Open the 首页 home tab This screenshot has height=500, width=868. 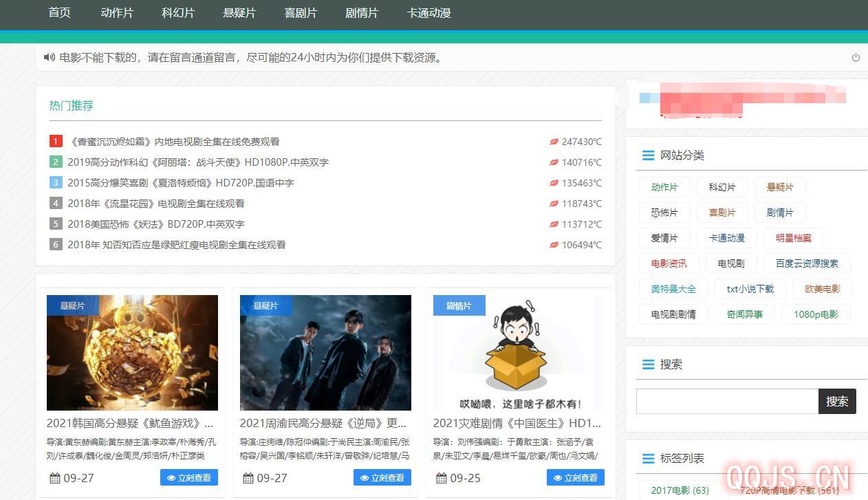coord(60,13)
